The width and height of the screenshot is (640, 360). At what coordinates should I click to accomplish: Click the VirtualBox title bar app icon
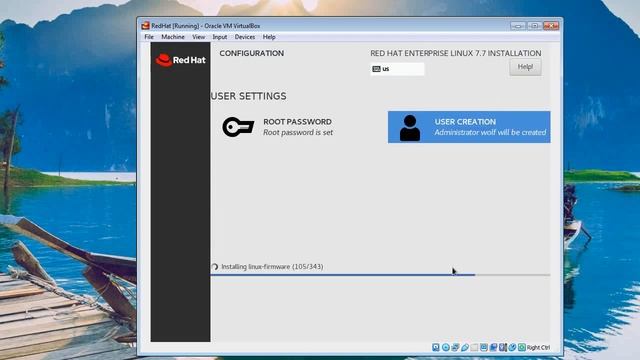[145, 26]
